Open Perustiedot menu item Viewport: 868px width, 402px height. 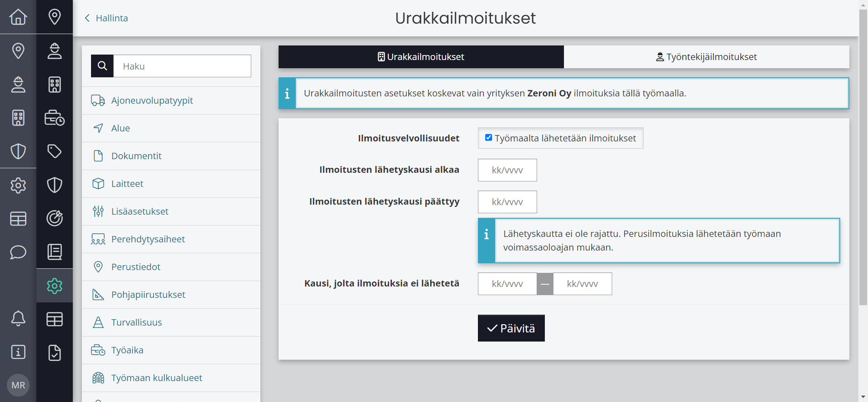171,267
